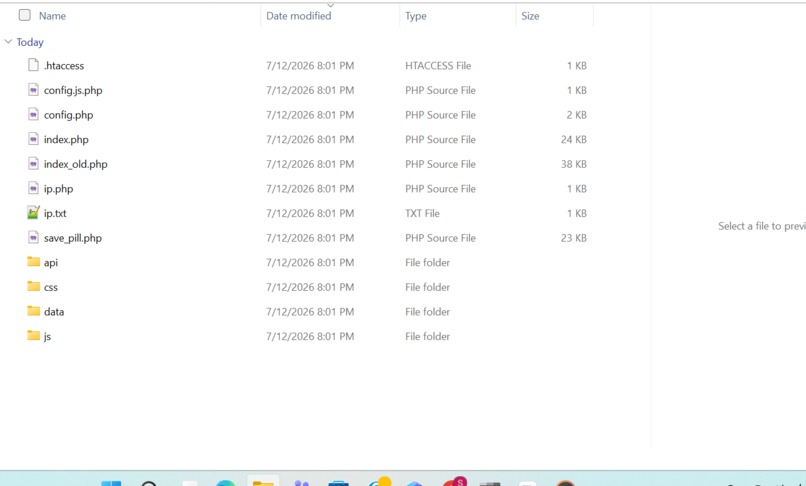This screenshot has width=806, height=486.
Task: Select the data folder name
Action: click(x=54, y=312)
